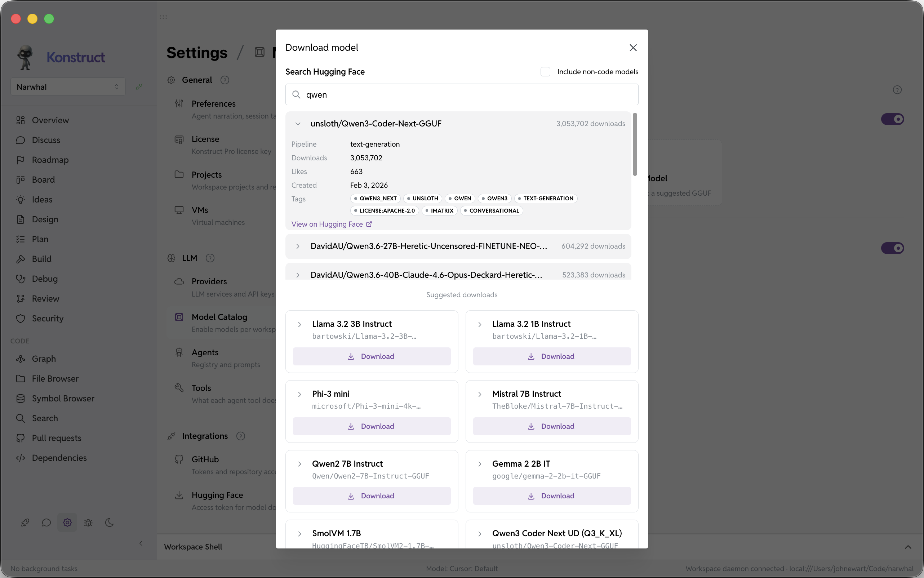Download Mistral 7B Instruct
The width and height of the screenshot is (924, 578).
(x=552, y=426)
